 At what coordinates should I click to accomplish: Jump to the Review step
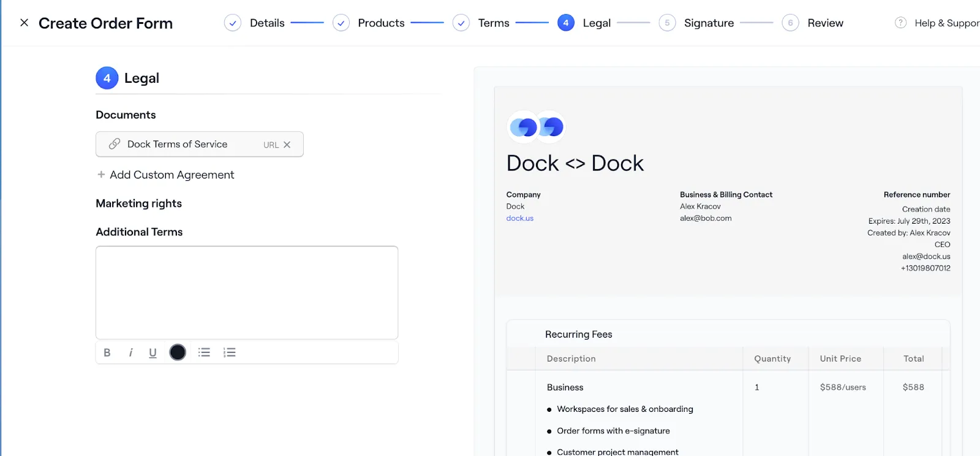(x=825, y=23)
